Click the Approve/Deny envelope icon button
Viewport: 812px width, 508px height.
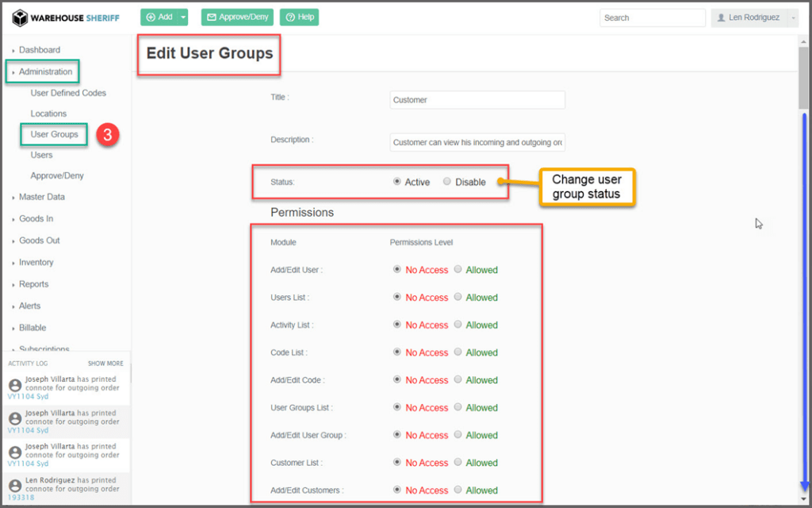click(x=212, y=17)
